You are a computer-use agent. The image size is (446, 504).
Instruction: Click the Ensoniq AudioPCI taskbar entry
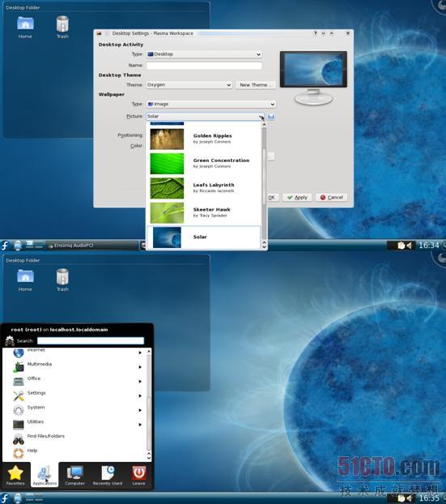tap(92, 246)
